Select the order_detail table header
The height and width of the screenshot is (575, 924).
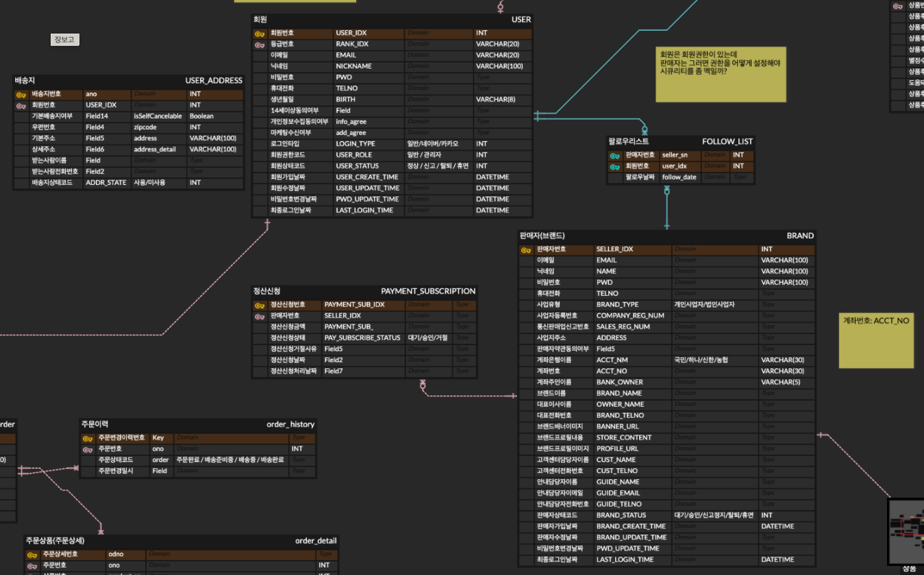coord(181,541)
